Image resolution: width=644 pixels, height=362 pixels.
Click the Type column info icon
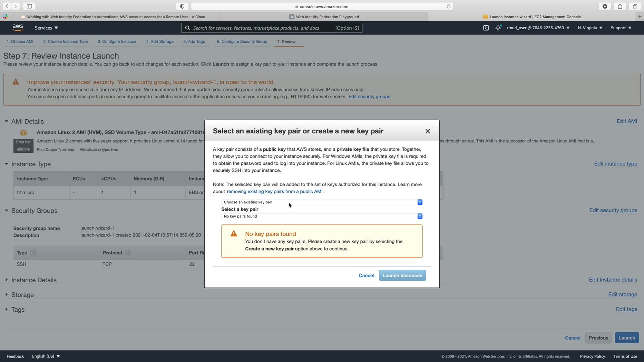pyautogui.click(x=33, y=253)
